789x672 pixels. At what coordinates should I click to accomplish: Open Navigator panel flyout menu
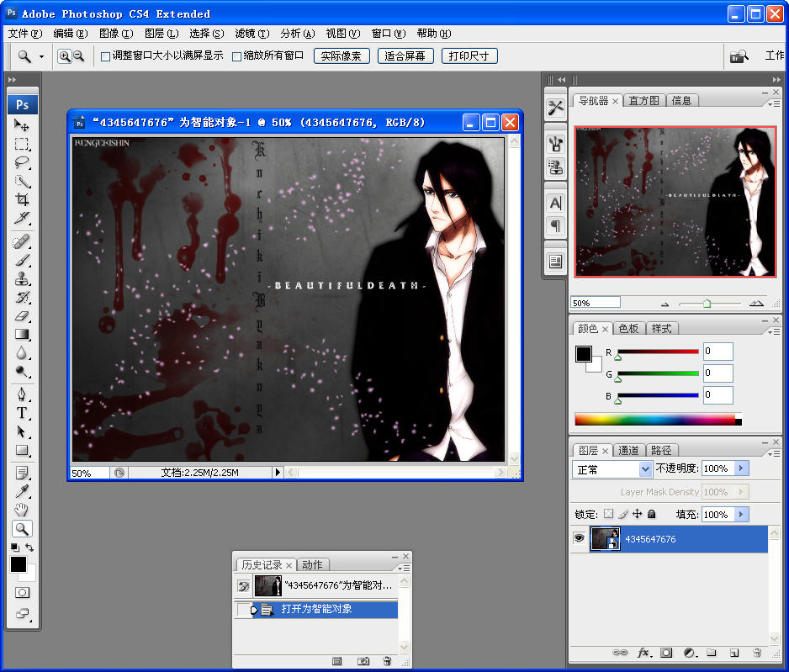[774, 103]
